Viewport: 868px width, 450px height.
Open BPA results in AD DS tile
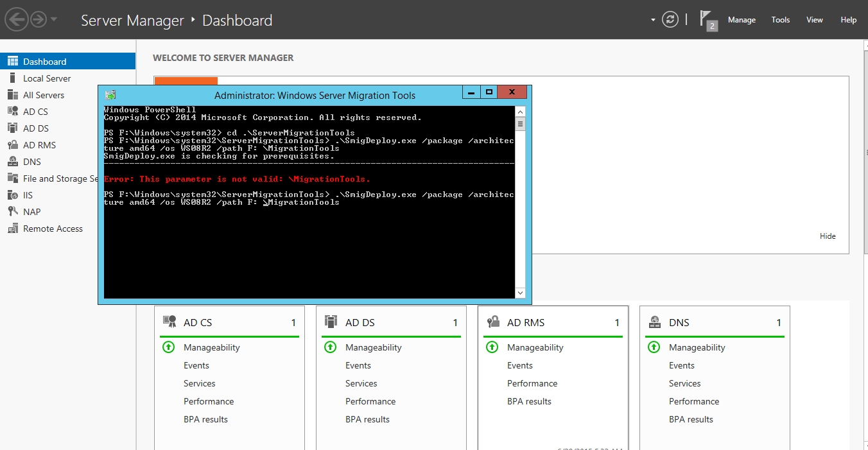[x=367, y=419]
